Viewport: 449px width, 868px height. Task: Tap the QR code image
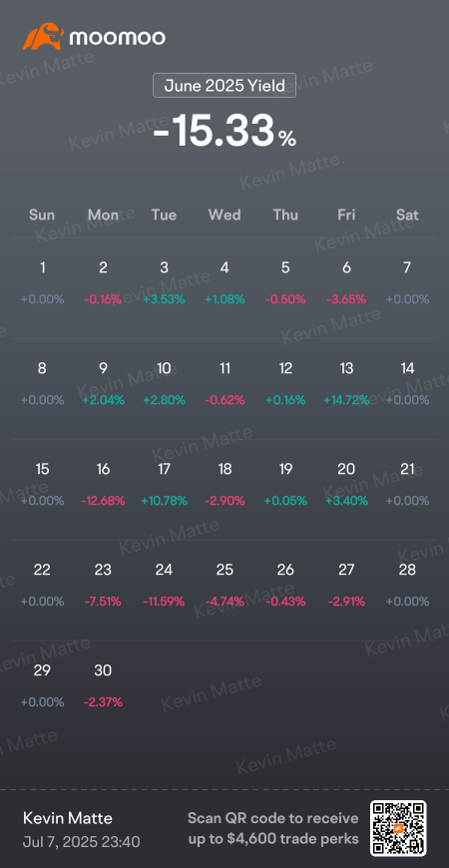click(x=398, y=828)
